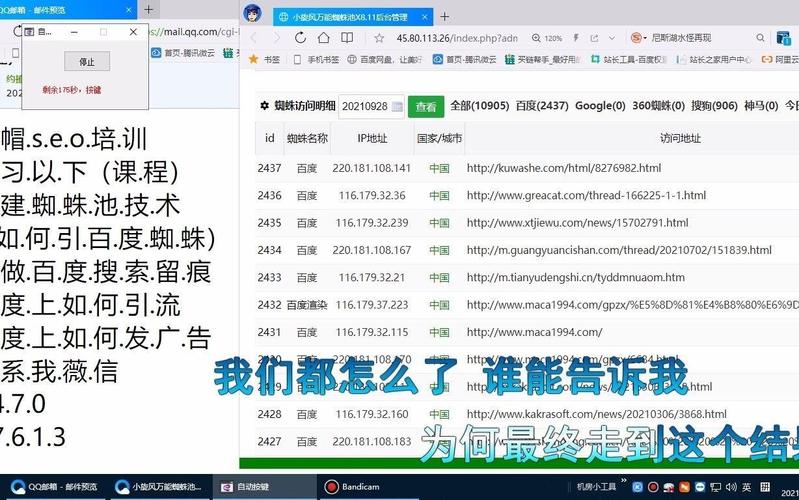The width and height of the screenshot is (799, 500).
Task: Click the http://www.maca1994.com/ address in row 2431
Action: click(534, 332)
